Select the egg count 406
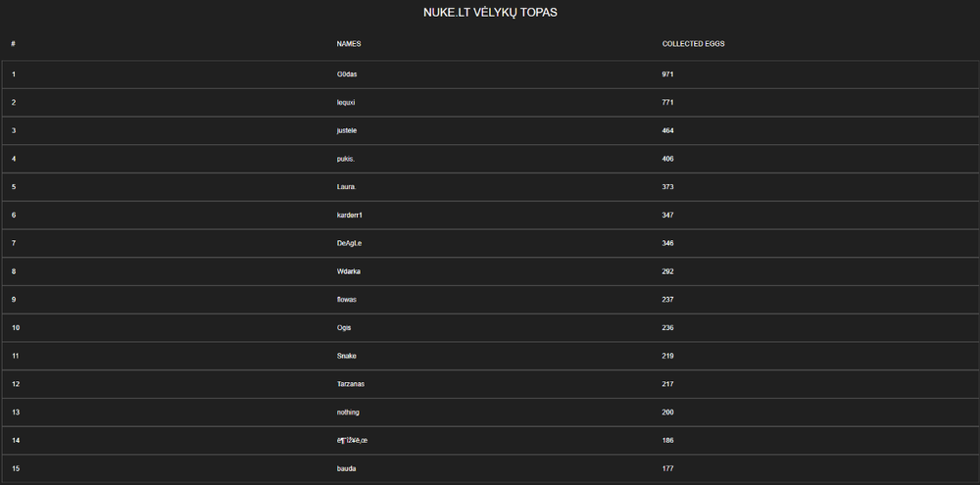The image size is (980, 485). point(667,159)
